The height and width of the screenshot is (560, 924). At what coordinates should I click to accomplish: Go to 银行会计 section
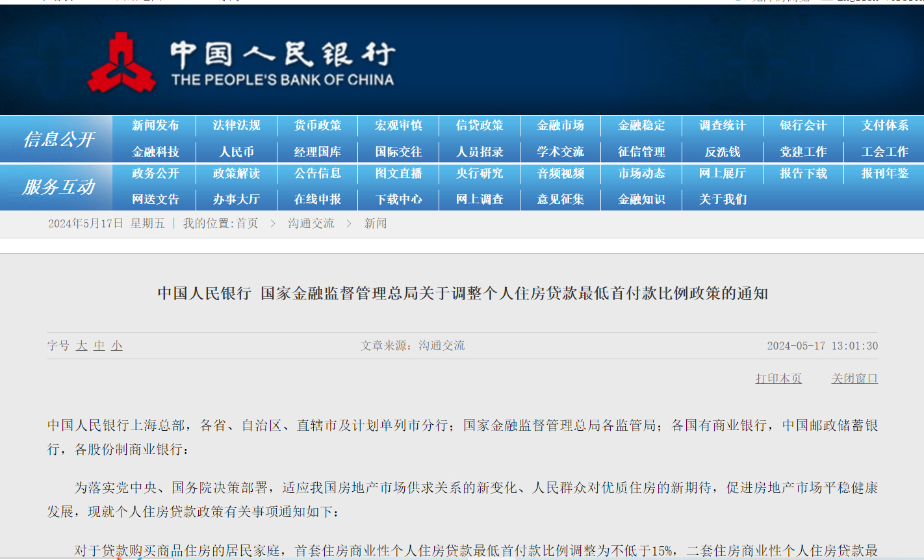[x=803, y=125]
